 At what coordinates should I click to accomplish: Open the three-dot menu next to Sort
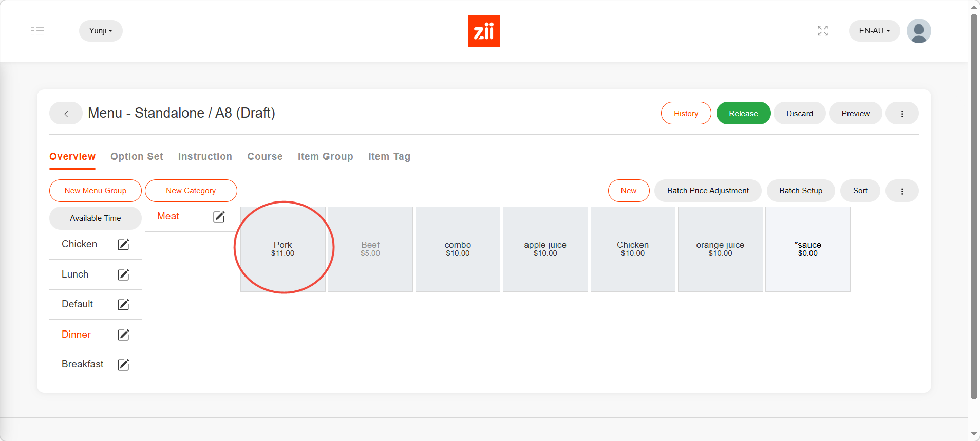[x=901, y=191]
